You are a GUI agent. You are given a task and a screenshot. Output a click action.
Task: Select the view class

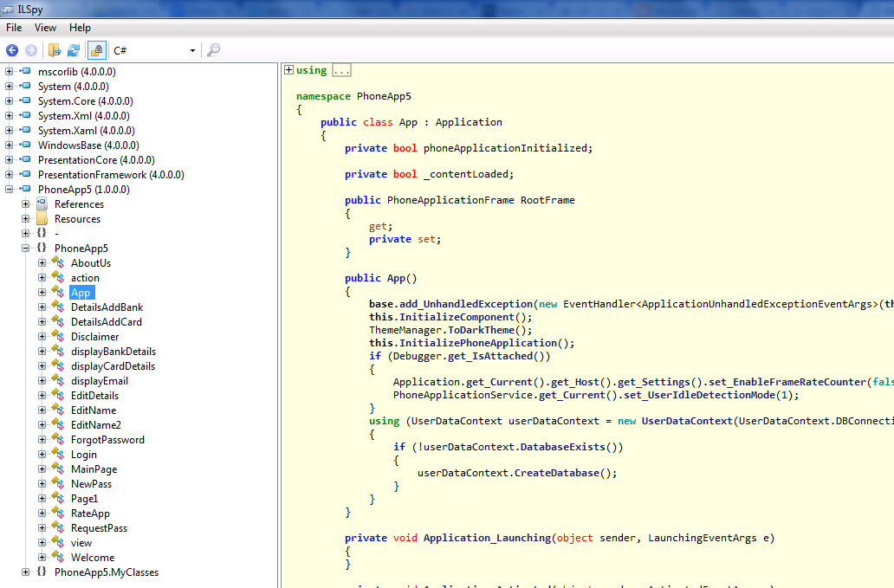81,543
